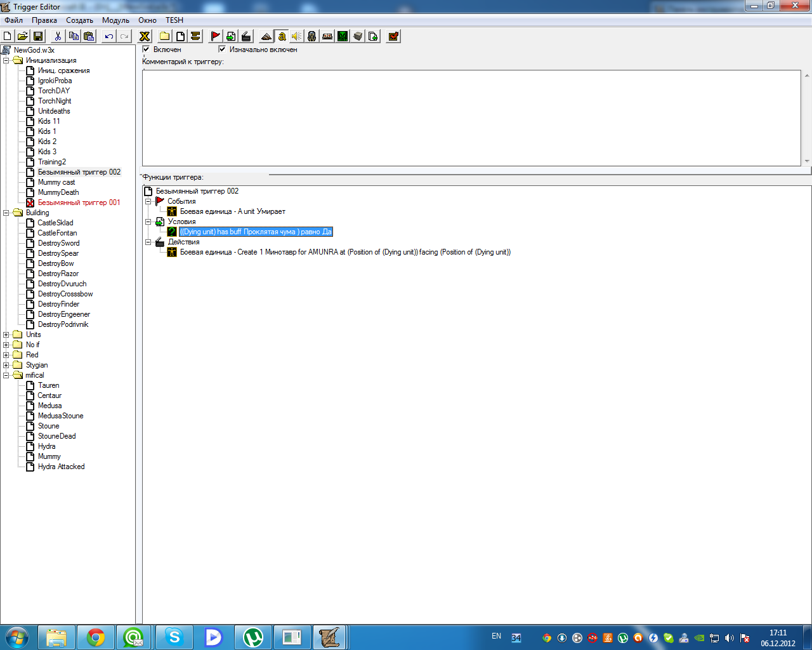Add a new condition with the green arrow icon
The width and height of the screenshot is (812, 650).
coord(231,36)
